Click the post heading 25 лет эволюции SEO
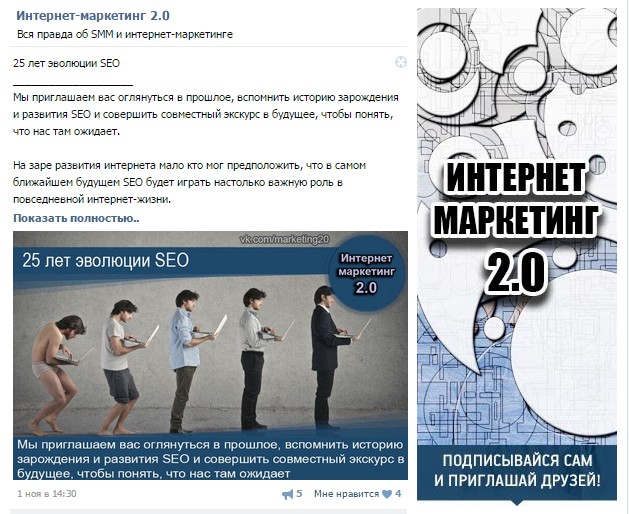 click(67, 63)
